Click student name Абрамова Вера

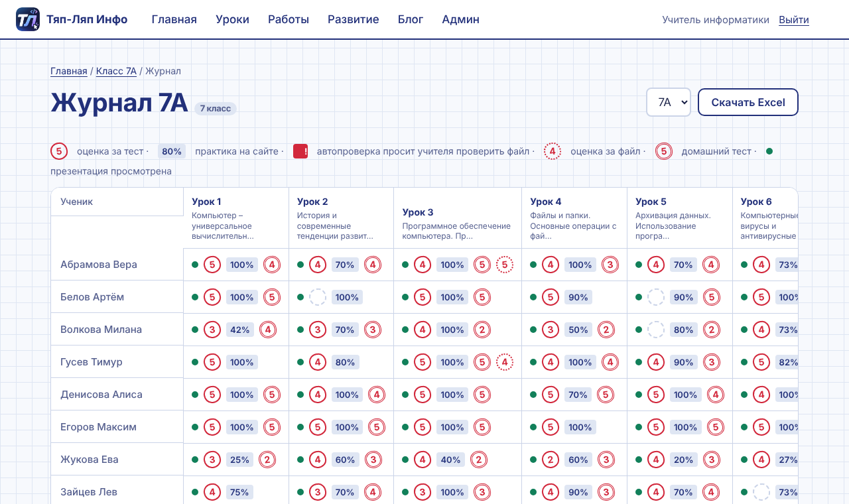point(99,265)
